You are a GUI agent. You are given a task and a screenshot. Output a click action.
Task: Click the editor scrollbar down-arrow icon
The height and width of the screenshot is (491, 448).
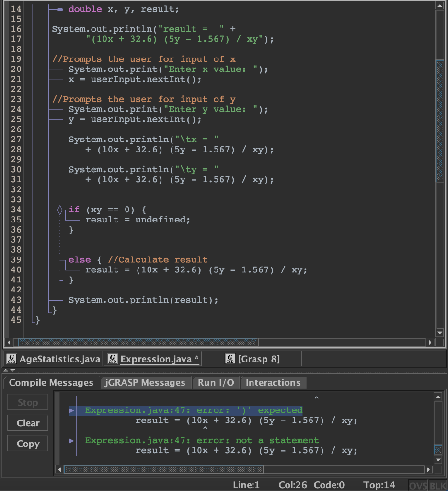(441, 332)
